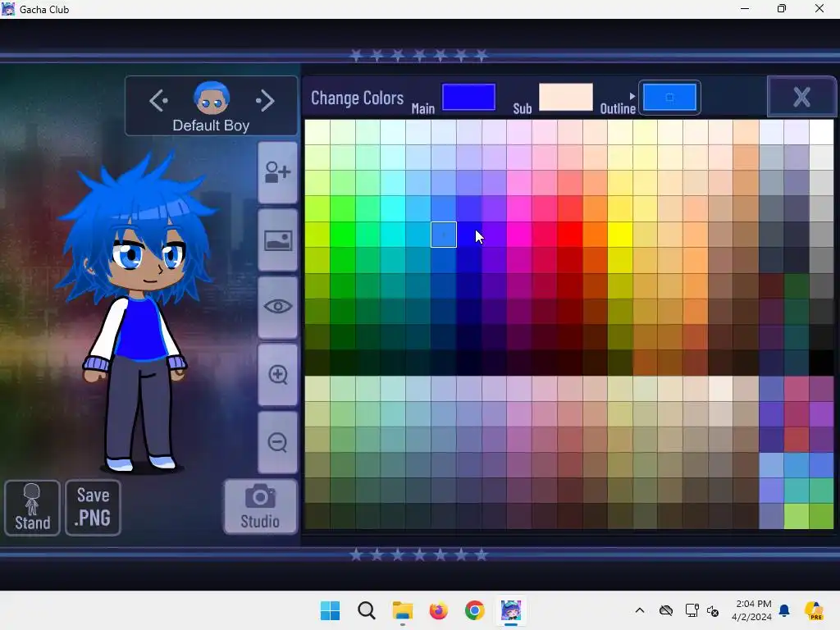Click the Gacha Club taskbar icon
This screenshot has width=840, height=630.
click(x=510, y=610)
